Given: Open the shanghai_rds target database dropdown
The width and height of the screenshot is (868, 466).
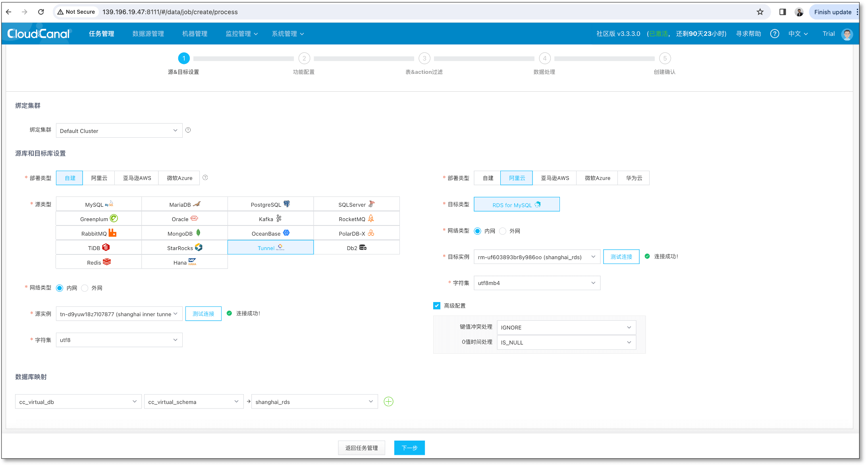Looking at the screenshot, I should click(x=314, y=402).
